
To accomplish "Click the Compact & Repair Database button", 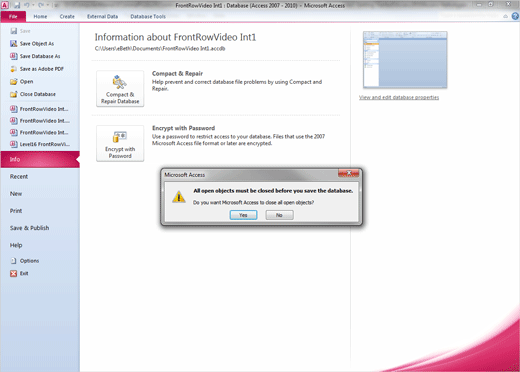I will tap(120, 89).
